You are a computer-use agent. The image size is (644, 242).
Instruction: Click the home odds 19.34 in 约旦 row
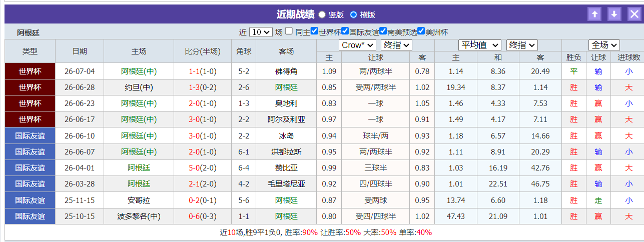(456, 87)
